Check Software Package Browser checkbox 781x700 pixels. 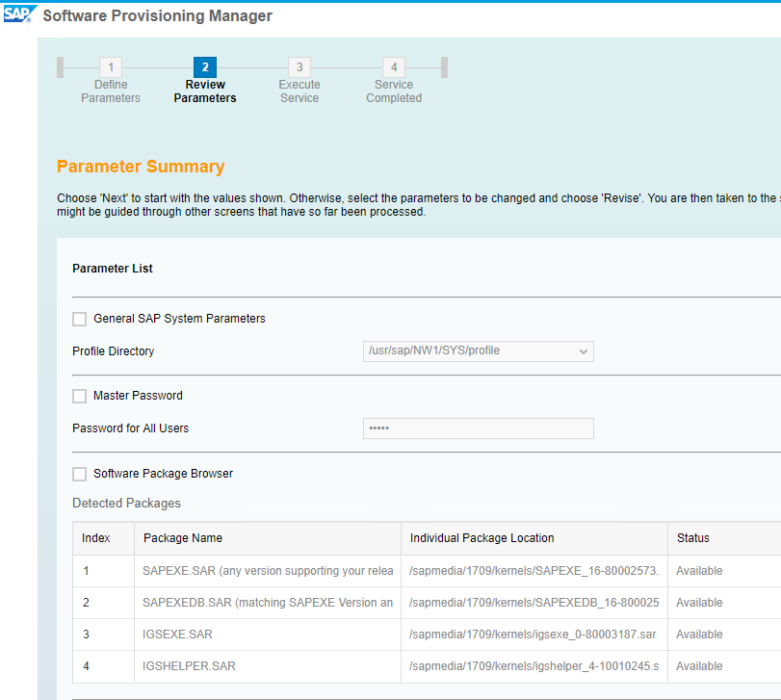[x=80, y=474]
